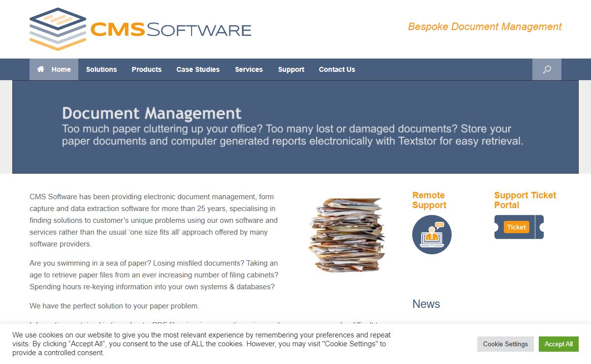
Task: Click the Accept All cookies button
Action: [558, 344]
